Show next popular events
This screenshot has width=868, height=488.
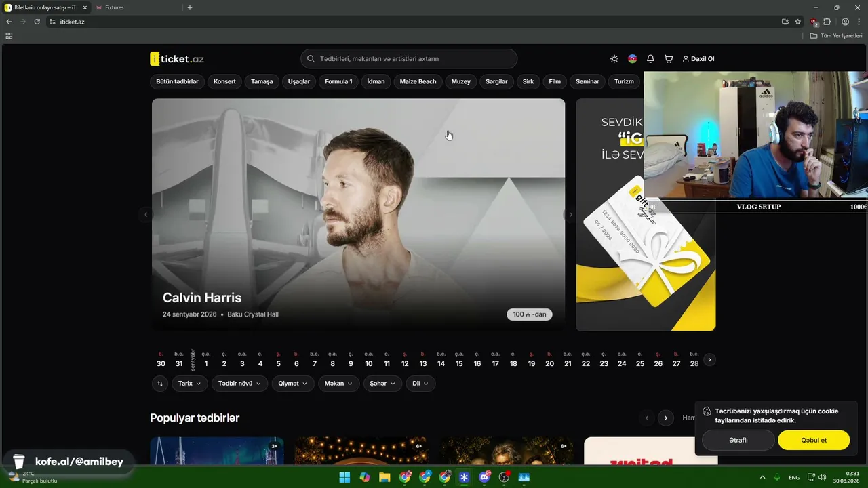[666, 418]
